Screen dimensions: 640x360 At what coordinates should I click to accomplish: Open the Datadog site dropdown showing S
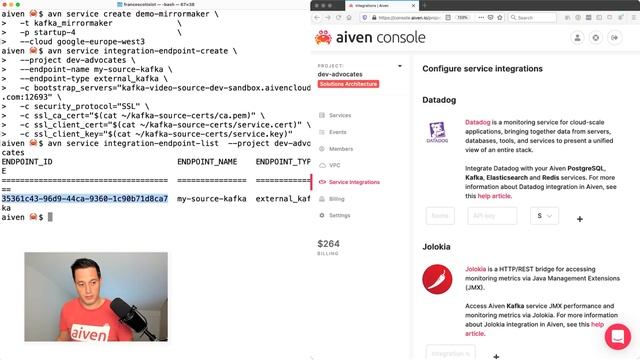click(544, 216)
